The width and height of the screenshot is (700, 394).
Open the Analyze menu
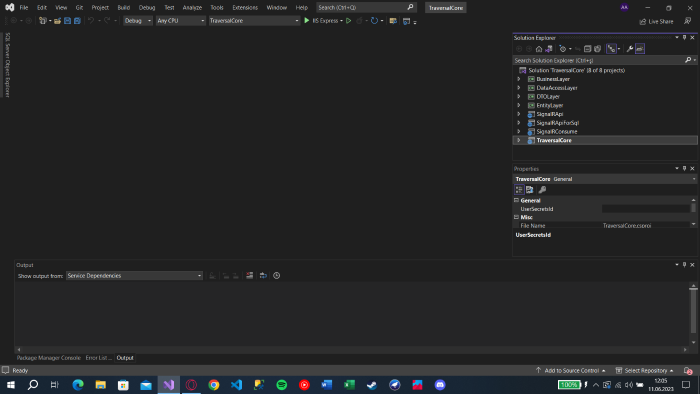click(x=192, y=8)
